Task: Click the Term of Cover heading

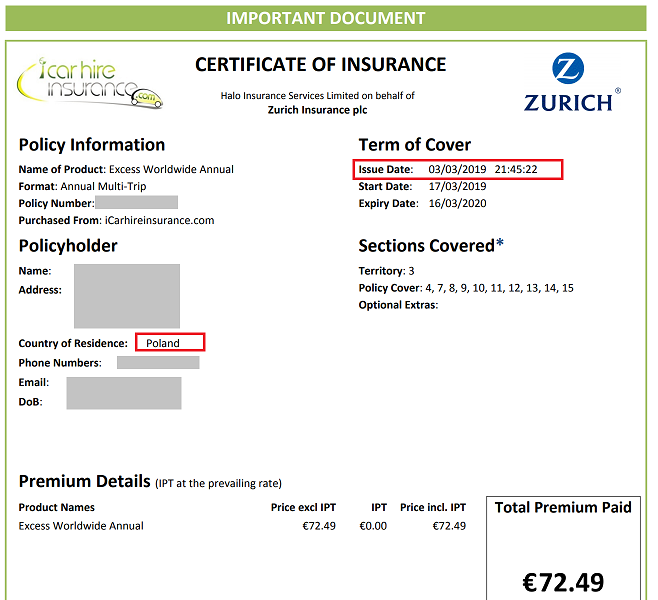Action: [415, 145]
